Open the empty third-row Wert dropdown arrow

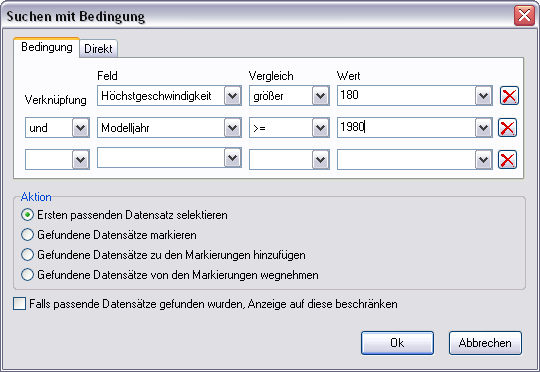[484, 159]
